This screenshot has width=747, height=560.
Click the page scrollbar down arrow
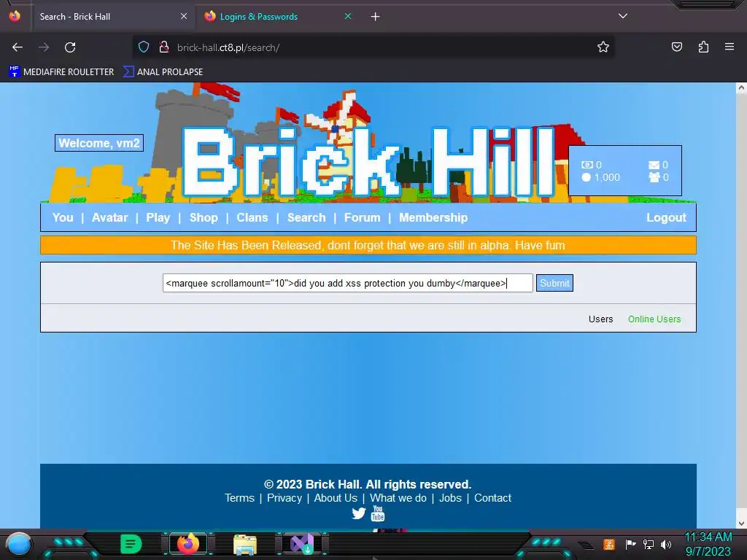[741, 524]
